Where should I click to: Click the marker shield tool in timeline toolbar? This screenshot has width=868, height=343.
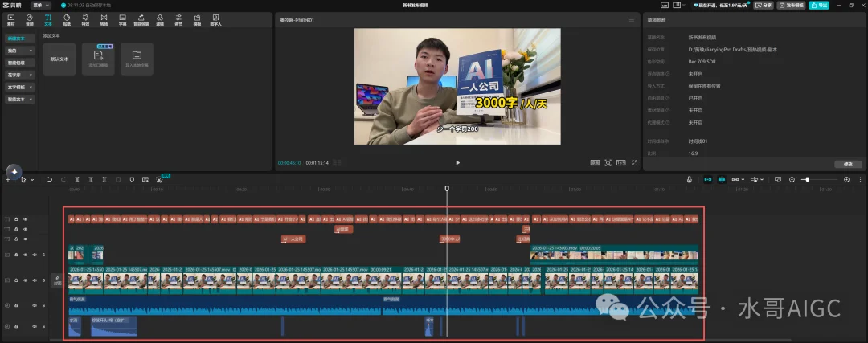point(132,179)
